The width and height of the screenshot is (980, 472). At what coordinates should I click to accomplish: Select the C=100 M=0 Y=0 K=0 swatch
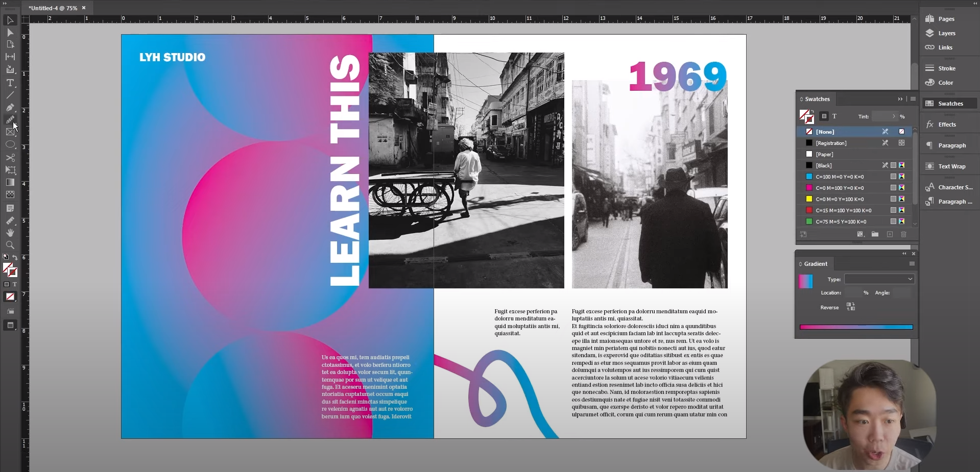click(x=854, y=177)
